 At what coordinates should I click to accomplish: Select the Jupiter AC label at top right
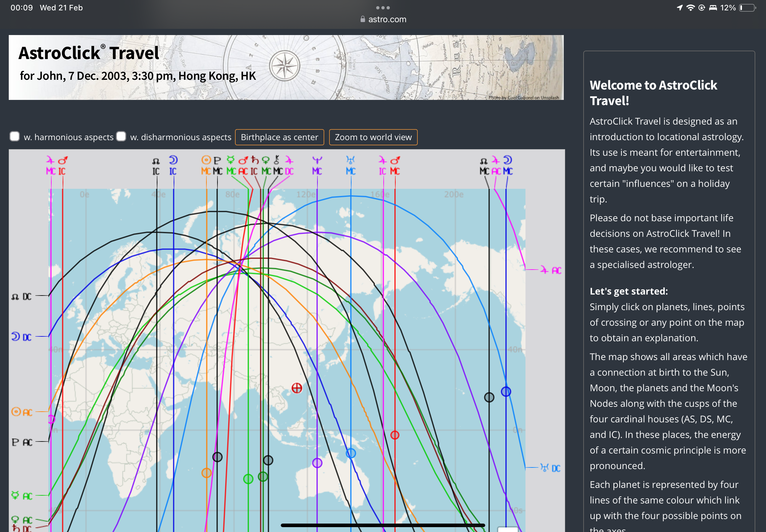496,166
